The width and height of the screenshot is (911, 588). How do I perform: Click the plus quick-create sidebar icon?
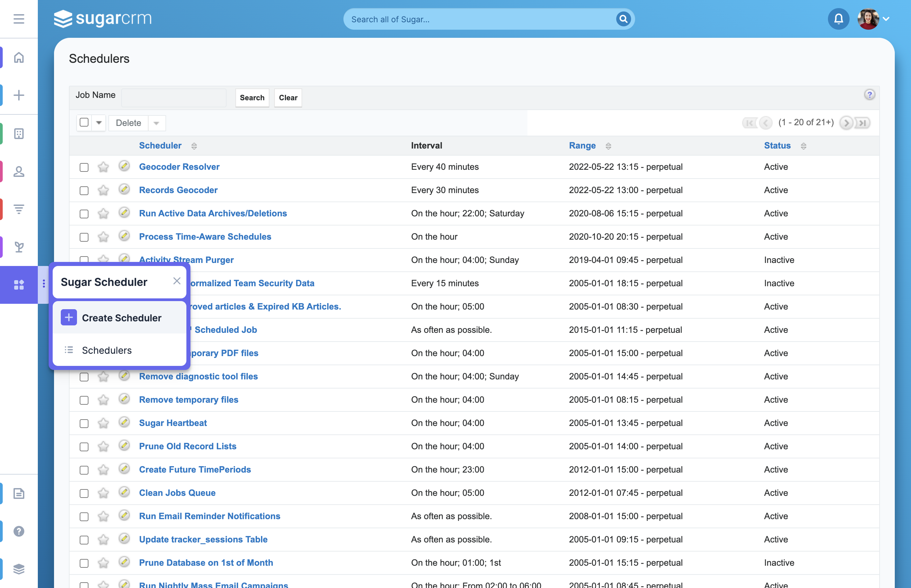click(19, 95)
